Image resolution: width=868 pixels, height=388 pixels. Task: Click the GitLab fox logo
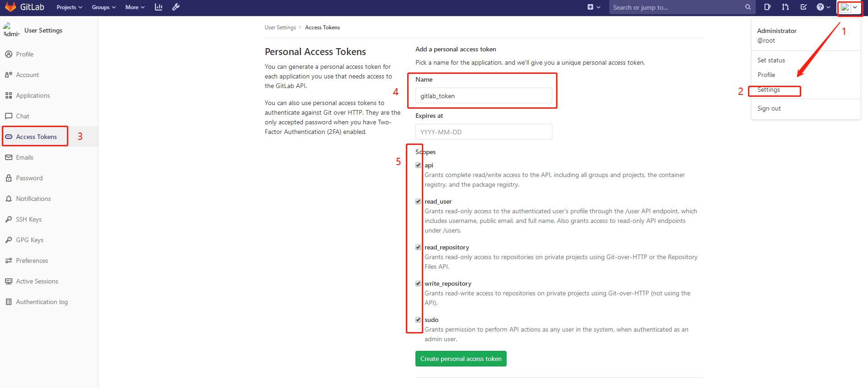pos(10,7)
